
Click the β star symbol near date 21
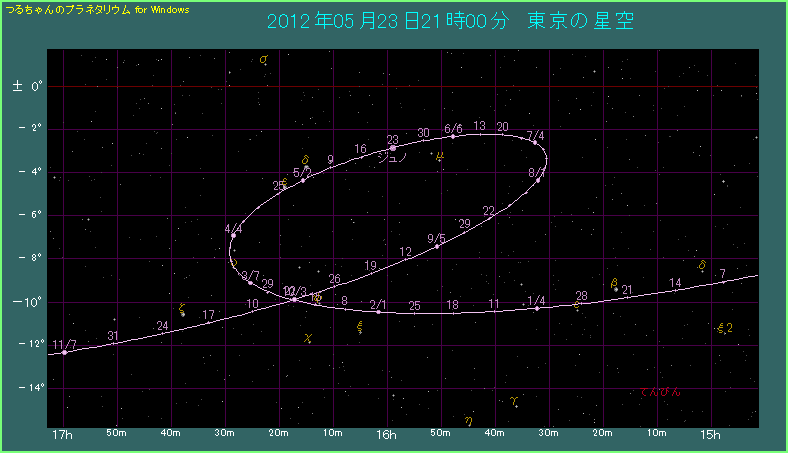coord(614,284)
